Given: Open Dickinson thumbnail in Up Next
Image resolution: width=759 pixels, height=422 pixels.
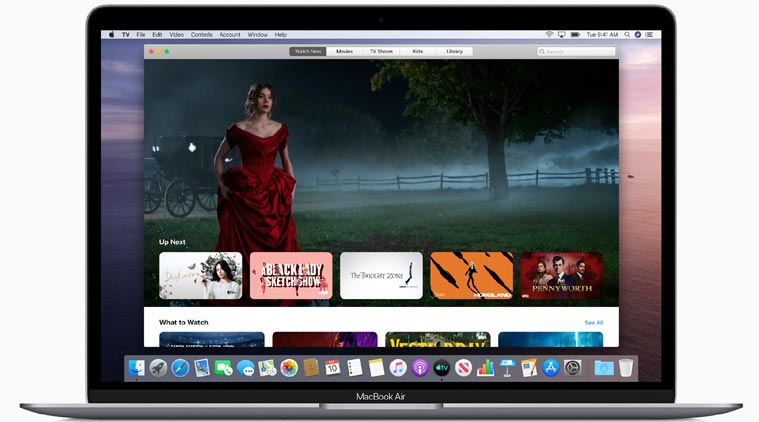Looking at the screenshot, I should click(200, 275).
